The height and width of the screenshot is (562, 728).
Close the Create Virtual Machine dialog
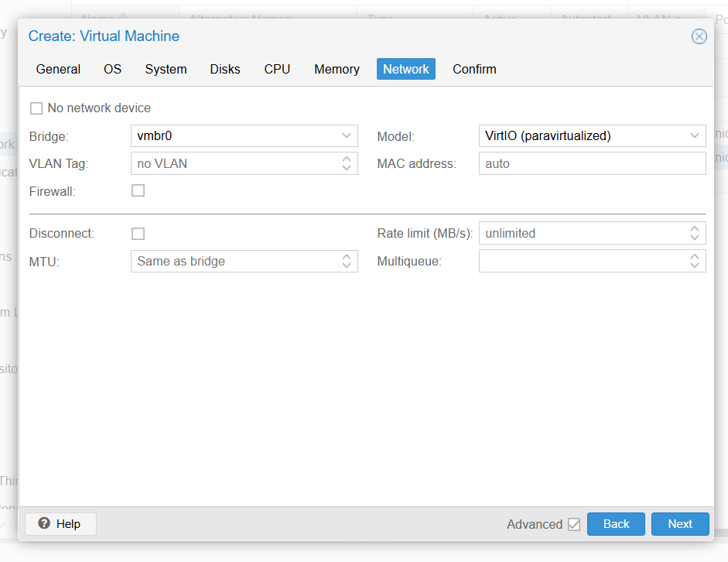699,36
